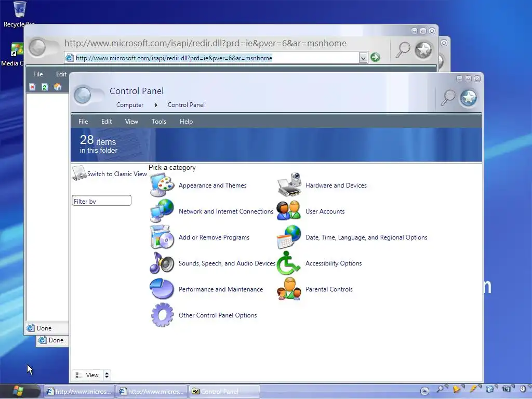This screenshot has height=399, width=532.
Task: Click the camera-like tray icon before the clock
Action: point(506,389)
